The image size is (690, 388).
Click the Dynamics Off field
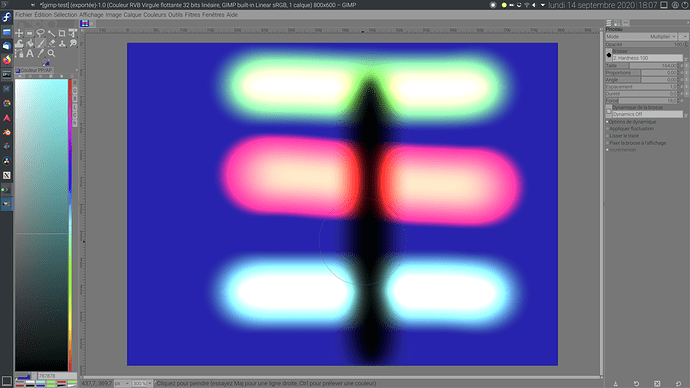click(x=647, y=114)
